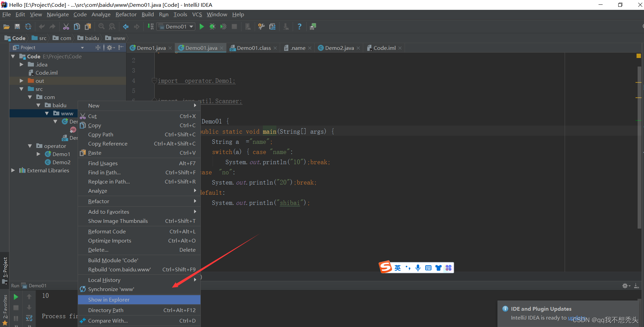Choose Delete... in the context menu
The image size is (644, 327).
point(139,250)
